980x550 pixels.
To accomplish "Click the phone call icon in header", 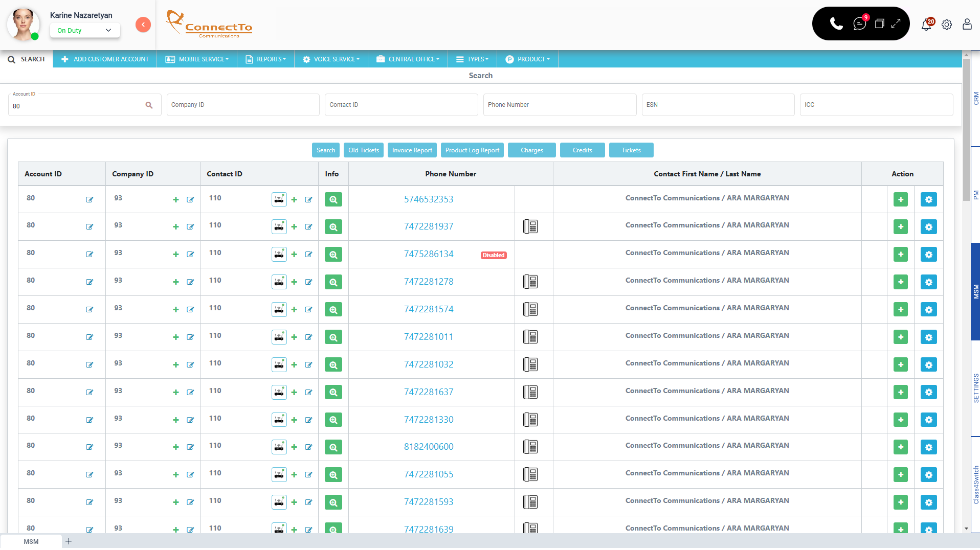I will 836,24.
